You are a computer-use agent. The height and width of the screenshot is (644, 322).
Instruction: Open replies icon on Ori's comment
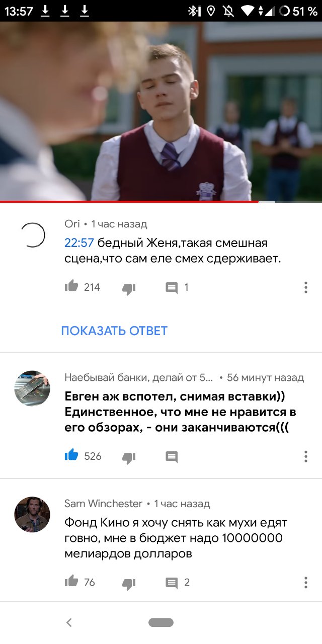[172, 288]
